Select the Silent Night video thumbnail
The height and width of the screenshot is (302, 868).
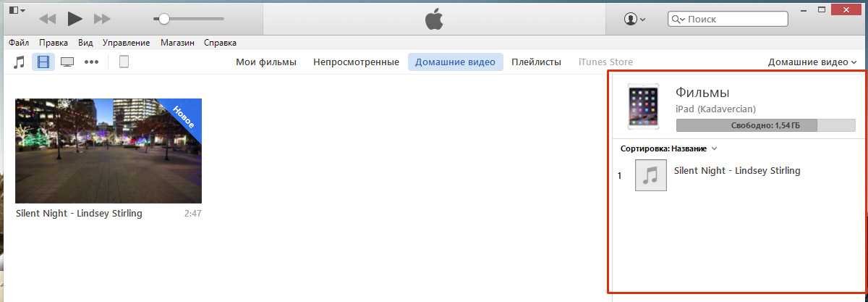click(109, 151)
